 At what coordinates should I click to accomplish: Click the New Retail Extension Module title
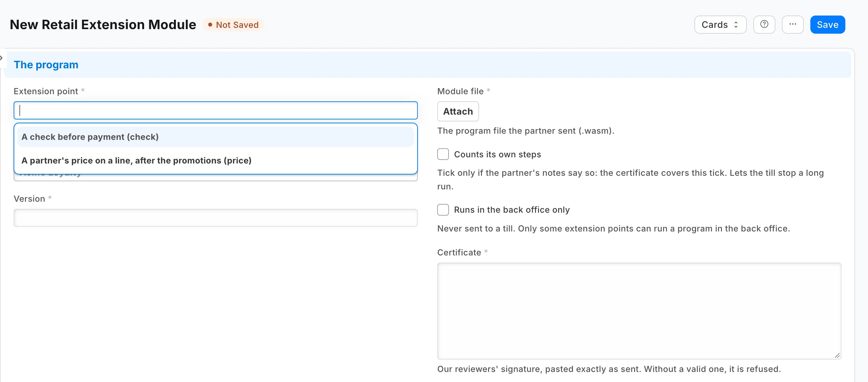(103, 25)
